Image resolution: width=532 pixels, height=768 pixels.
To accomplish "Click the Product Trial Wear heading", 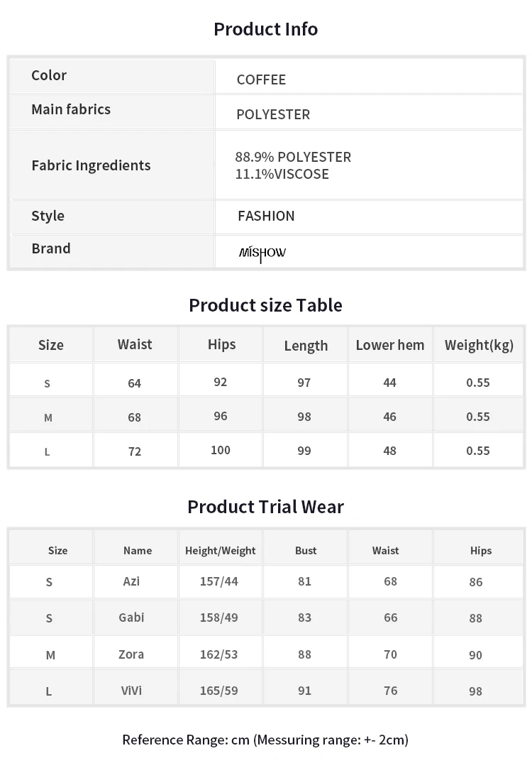I will pos(266,507).
